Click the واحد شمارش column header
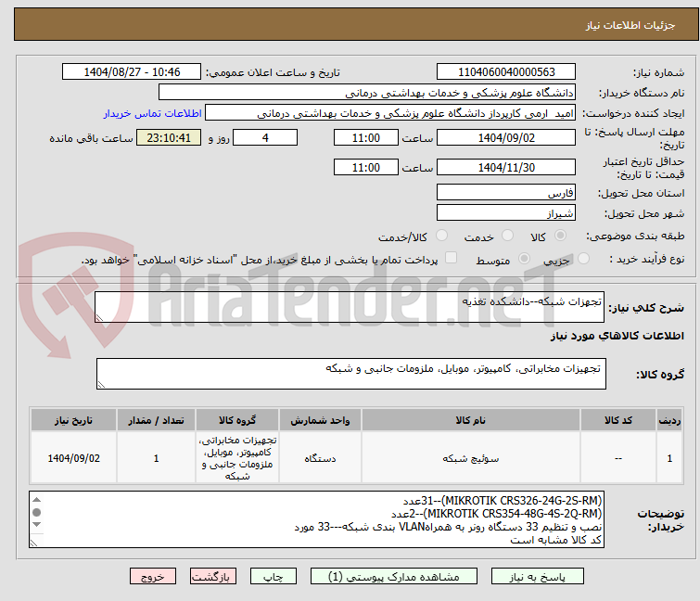Viewport: 700px width, 601px height. tap(320, 420)
